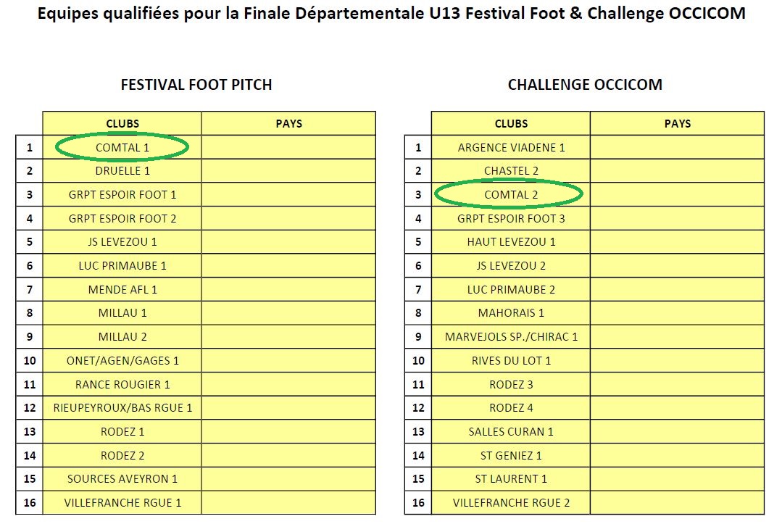Screen dimensions: 782x532
Task: Select the VILLEFRANCHE RGUE 2 cell
Action: point(511,502)
